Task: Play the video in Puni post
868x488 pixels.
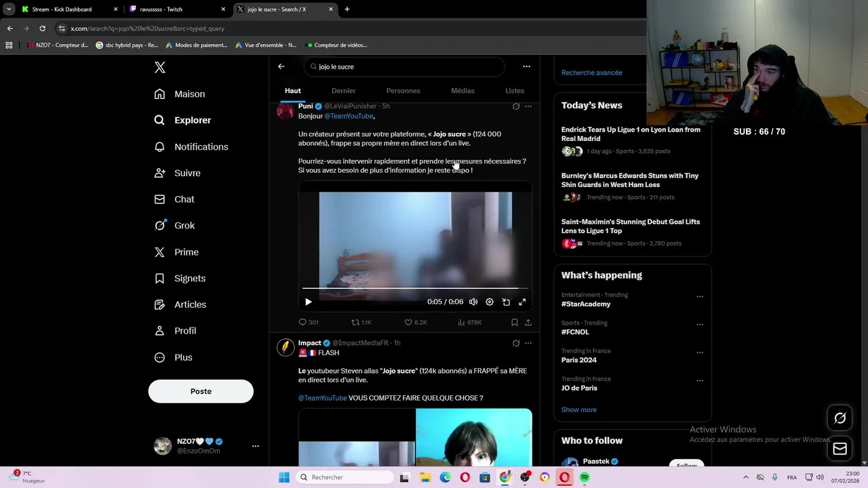Action: point(308,302)
